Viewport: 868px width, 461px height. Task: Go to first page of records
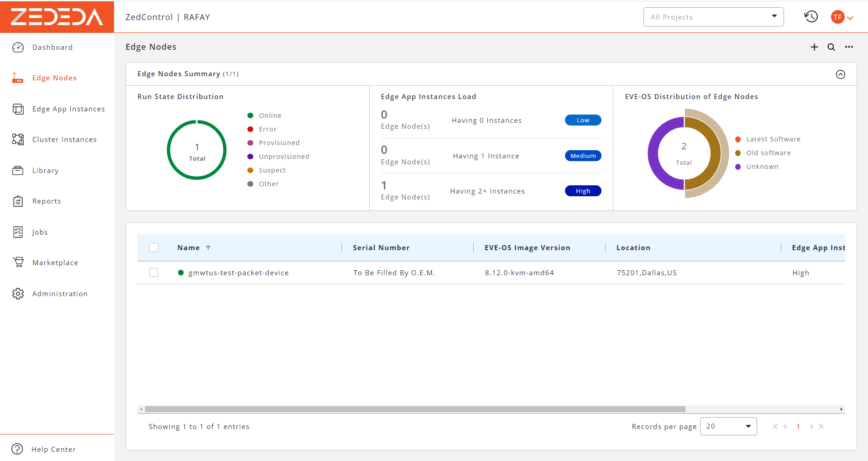775,426
